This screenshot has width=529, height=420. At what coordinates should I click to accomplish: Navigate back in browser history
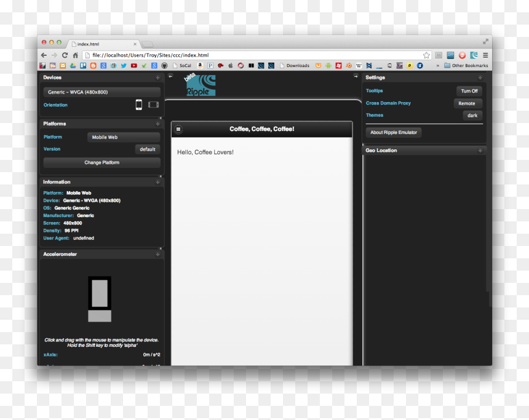[x=44, y=55]
